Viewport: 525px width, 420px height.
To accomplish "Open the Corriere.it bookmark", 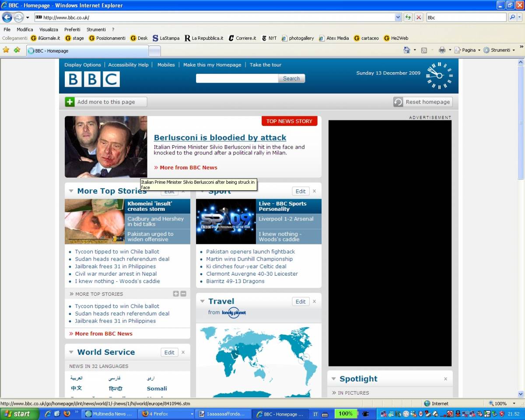I will 242,38.
